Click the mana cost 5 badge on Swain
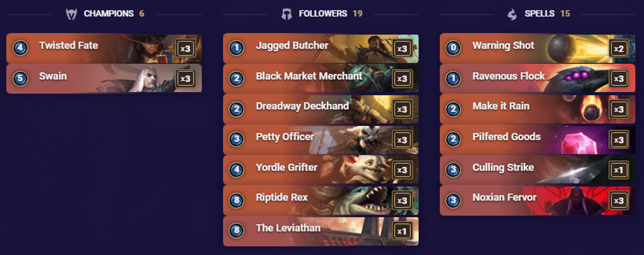644x255 pixels. (x=19, y=79)
